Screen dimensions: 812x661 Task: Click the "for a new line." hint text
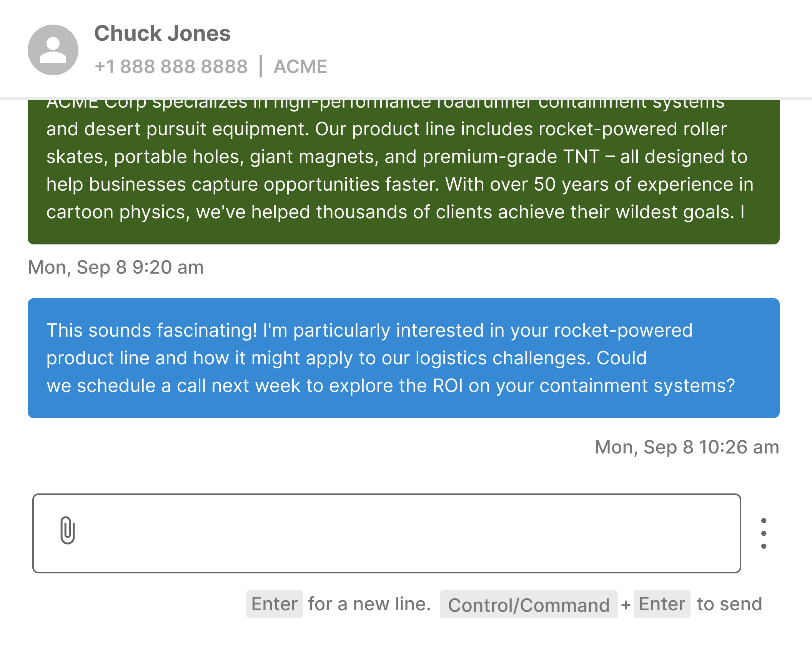[x=369, y=604]
